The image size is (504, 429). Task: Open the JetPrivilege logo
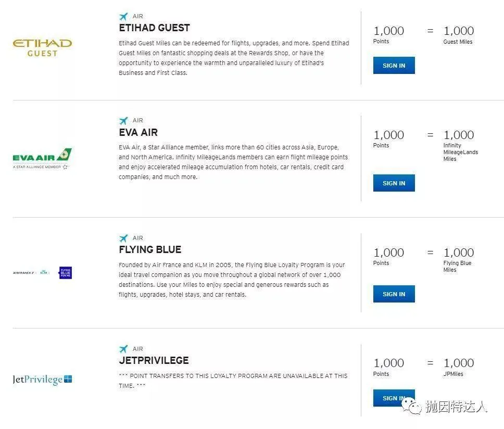42,380
